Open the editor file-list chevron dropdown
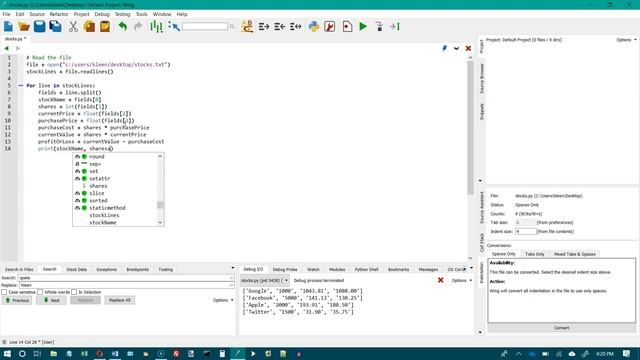Screen dimensions: 640x360 [x=456, y=48]
